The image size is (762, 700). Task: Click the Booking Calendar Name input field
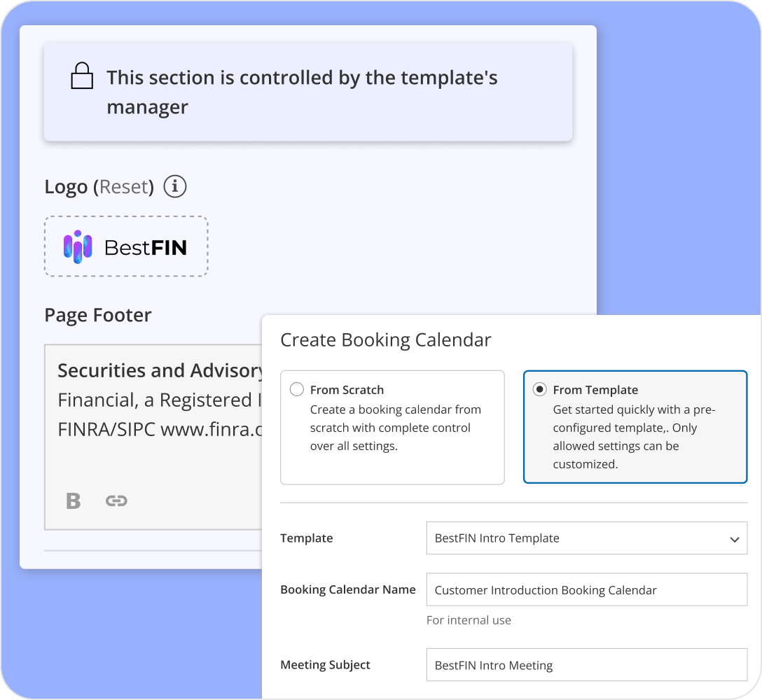pyautogui.click(x=587, y=589)
